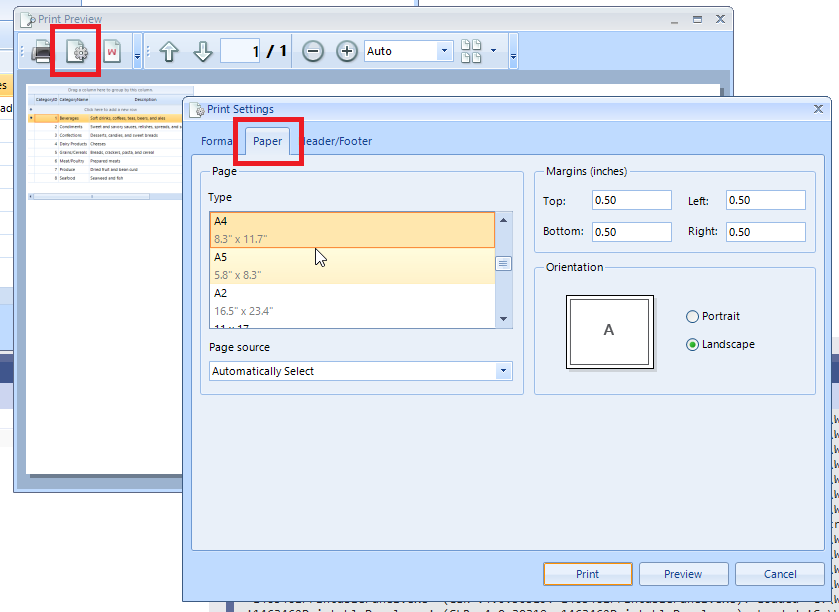This screenshot has height=612, width=839.
Task: Click the Preview button
Action: point(683,574)
